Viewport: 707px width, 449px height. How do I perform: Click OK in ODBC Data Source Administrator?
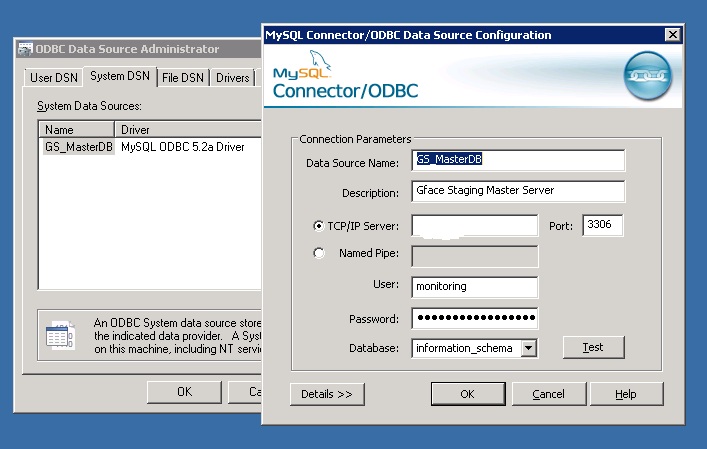pyautogui.click(x=184, y=392)
